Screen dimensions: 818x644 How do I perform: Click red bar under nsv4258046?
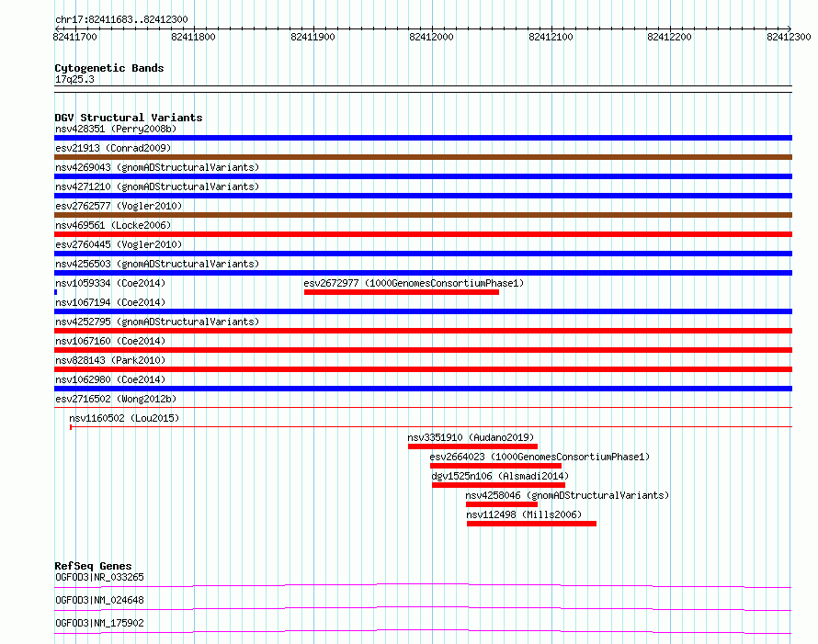point(501,504)
